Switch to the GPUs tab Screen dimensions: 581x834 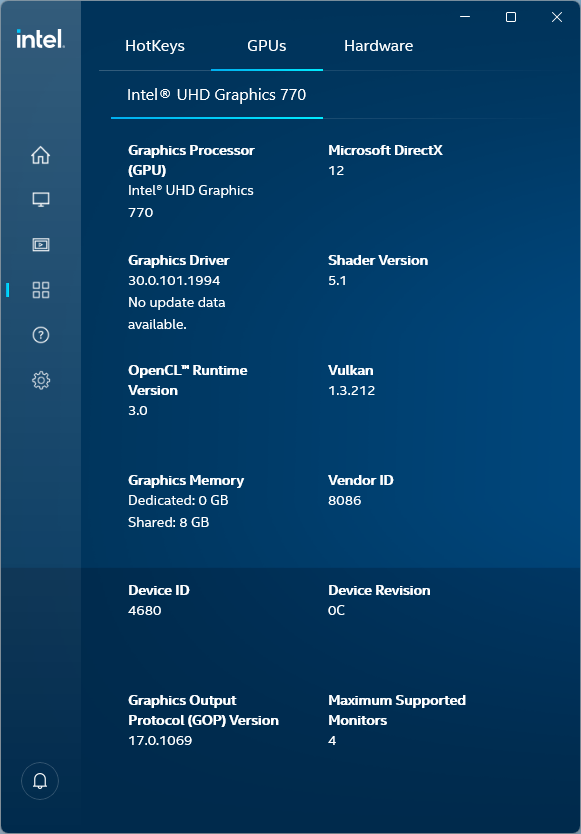coord(267,46)
